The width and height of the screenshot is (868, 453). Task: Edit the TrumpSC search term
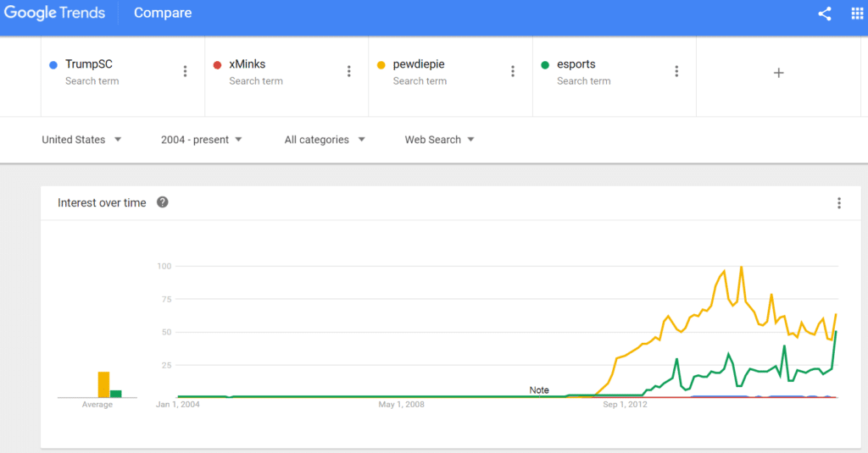coord(88,64)
